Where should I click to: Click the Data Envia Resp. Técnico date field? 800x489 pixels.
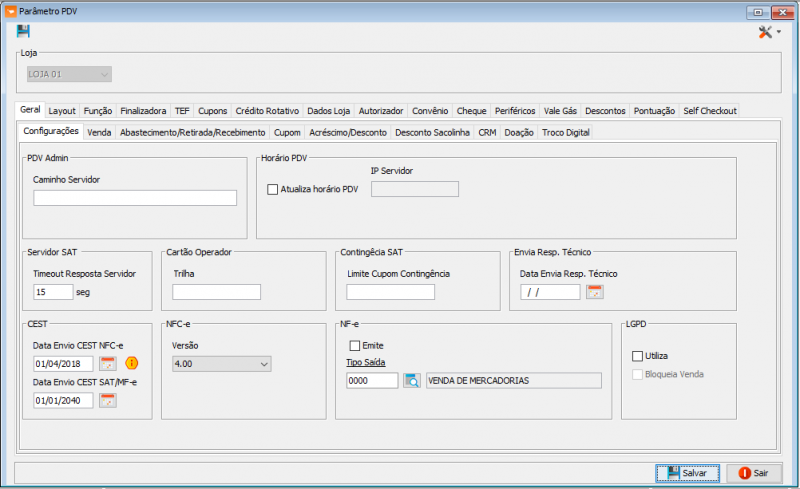pyautogui.click(x=550, y=292)
